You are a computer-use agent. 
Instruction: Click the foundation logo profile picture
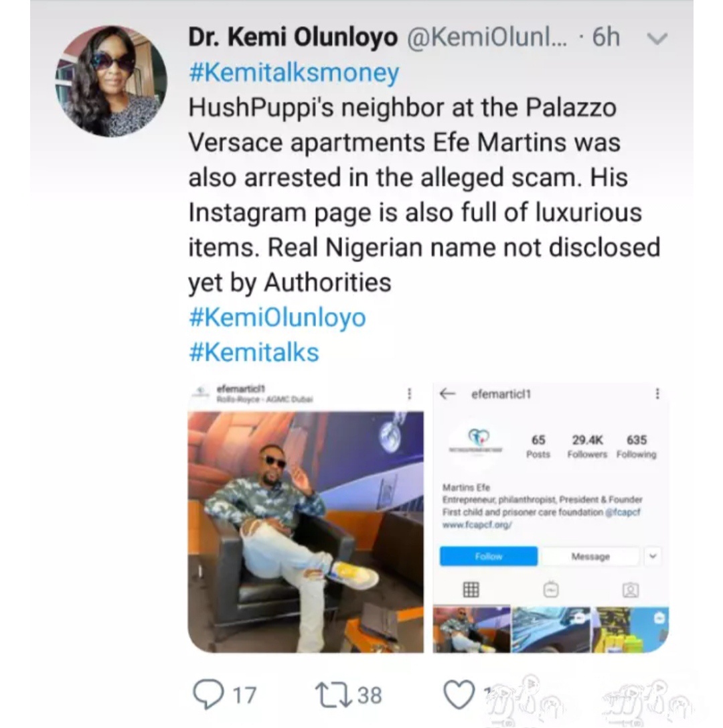(478, 439)
